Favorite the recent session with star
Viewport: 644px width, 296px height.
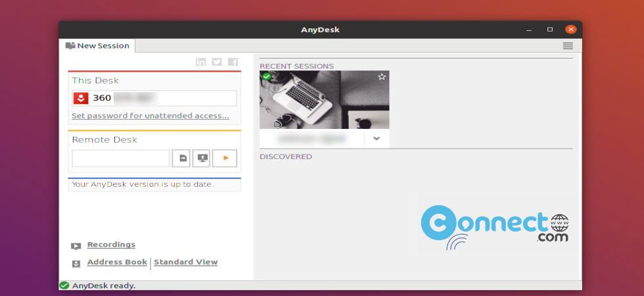pos(382,77)
